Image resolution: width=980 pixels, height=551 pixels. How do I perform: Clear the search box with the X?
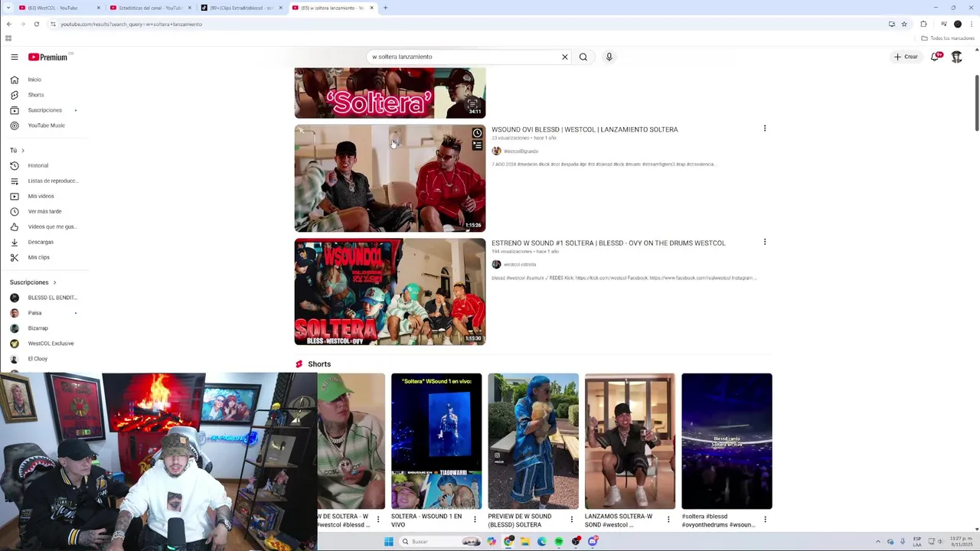point(565,57)
